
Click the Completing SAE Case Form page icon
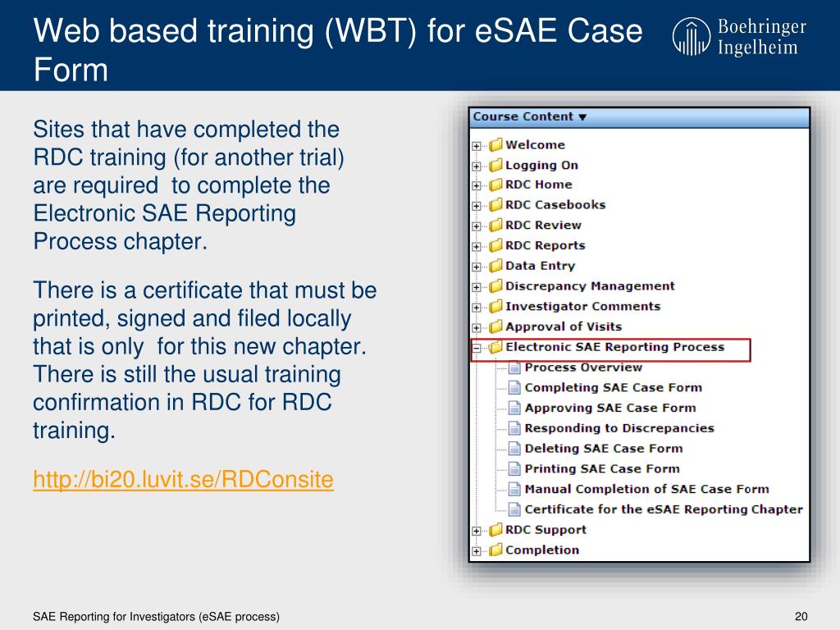[514, 388]
